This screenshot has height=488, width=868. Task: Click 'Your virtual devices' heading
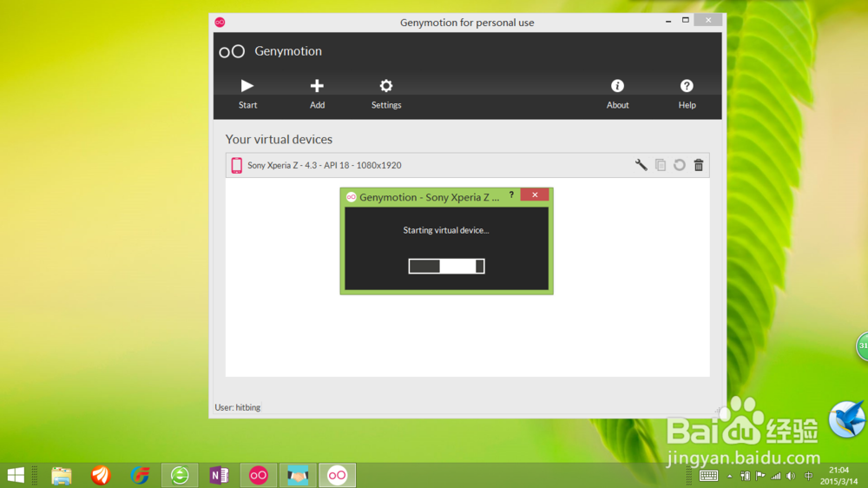[279, 139]
